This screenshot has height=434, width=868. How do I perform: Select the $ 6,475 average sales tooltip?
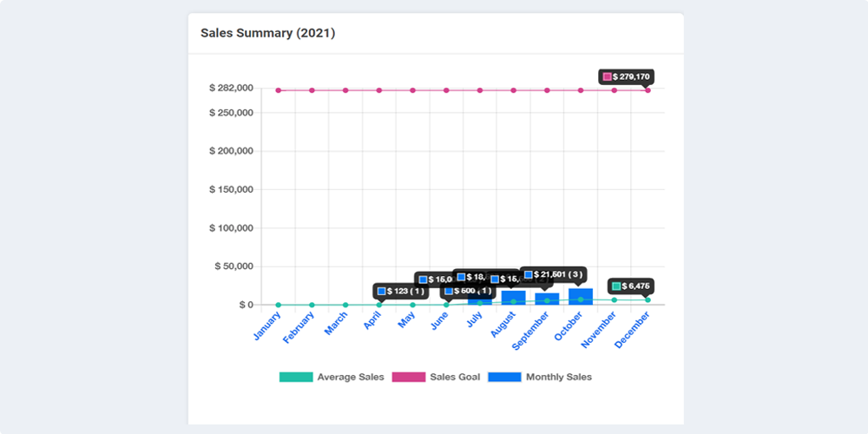point(631,286)
